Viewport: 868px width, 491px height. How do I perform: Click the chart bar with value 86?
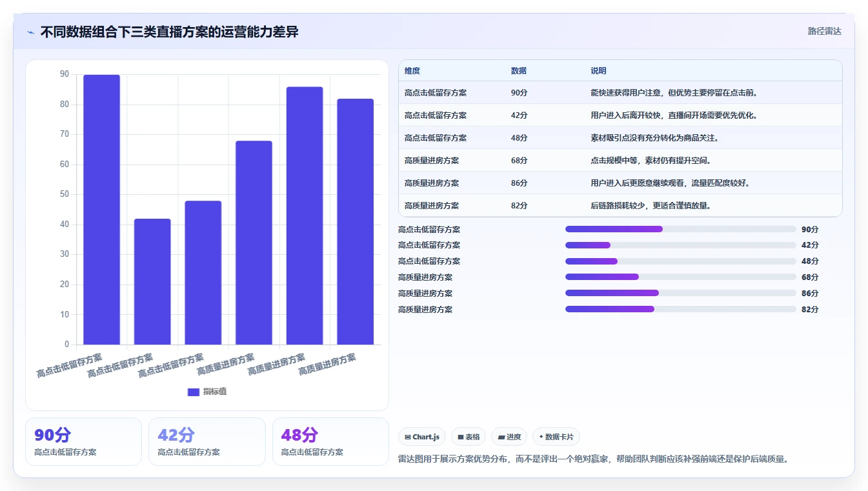coord(305,215)
